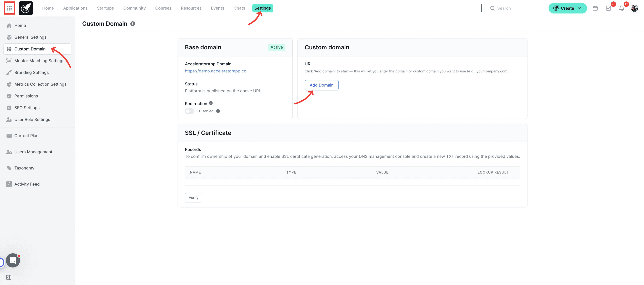This screenshot has width=644, height=285.
Task: Toggle the Redirection switch
Action: (190, 111)
